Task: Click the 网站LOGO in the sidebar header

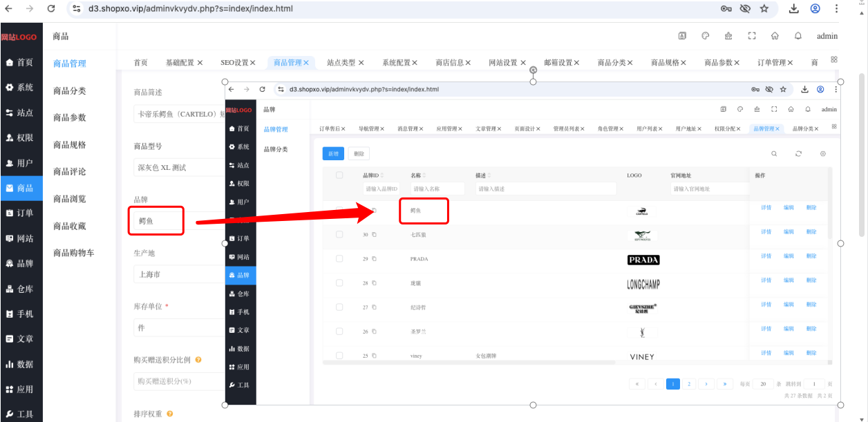Action: coord(19,37)
